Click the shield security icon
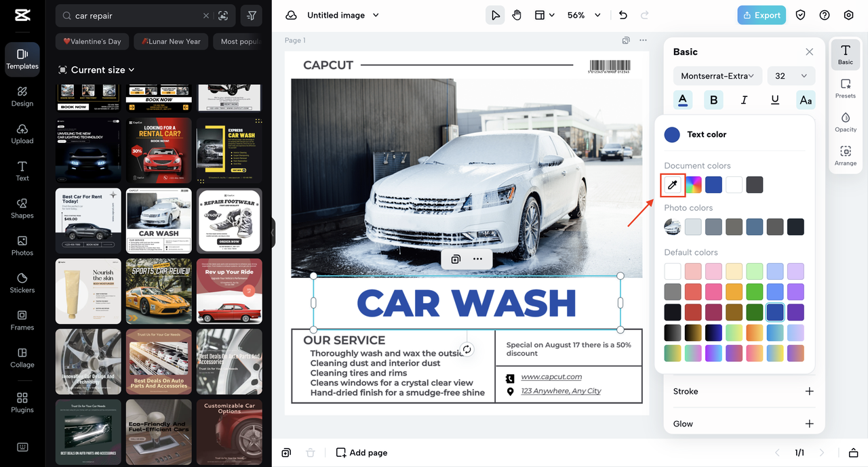The height and width of the screenshot is (467, 868). pos(801,15)
